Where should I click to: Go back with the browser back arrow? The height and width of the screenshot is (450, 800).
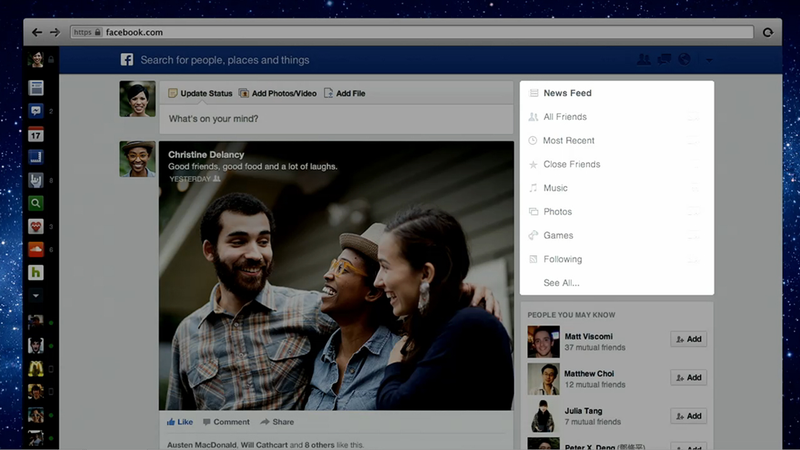(37, 32)
